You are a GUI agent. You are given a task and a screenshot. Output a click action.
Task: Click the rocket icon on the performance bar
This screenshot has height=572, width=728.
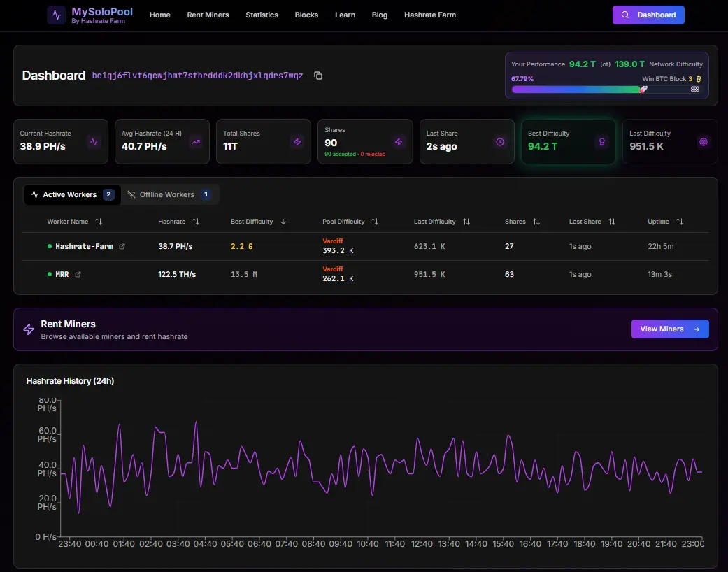pyautogui.click(x=642, y=90)
